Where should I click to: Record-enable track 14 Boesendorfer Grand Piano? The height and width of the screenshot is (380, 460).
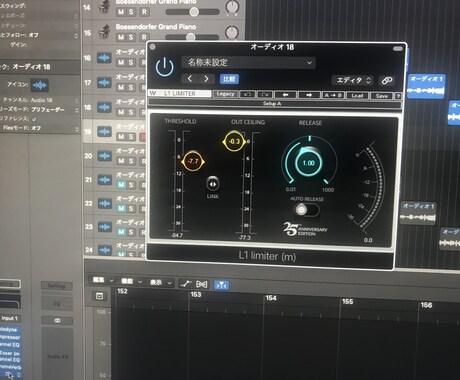click(144, 12)
